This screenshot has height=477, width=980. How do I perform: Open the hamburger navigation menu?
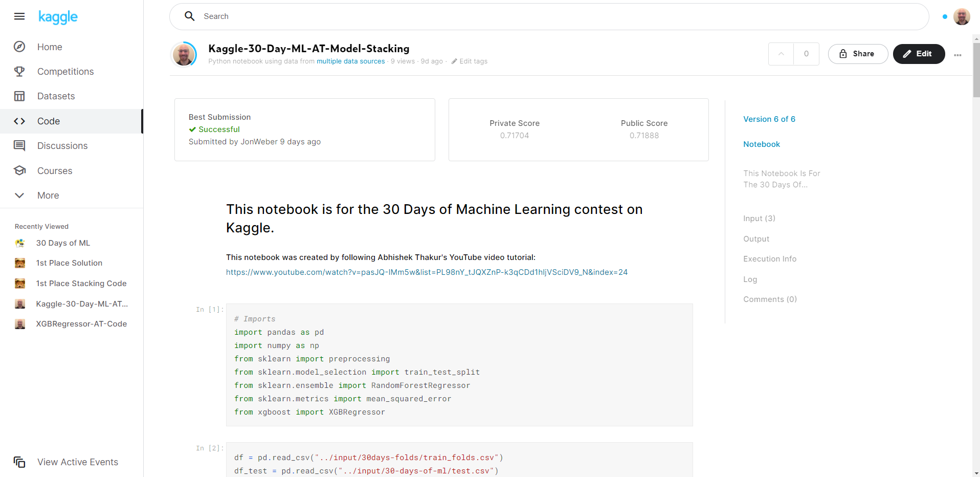point(19,16)
